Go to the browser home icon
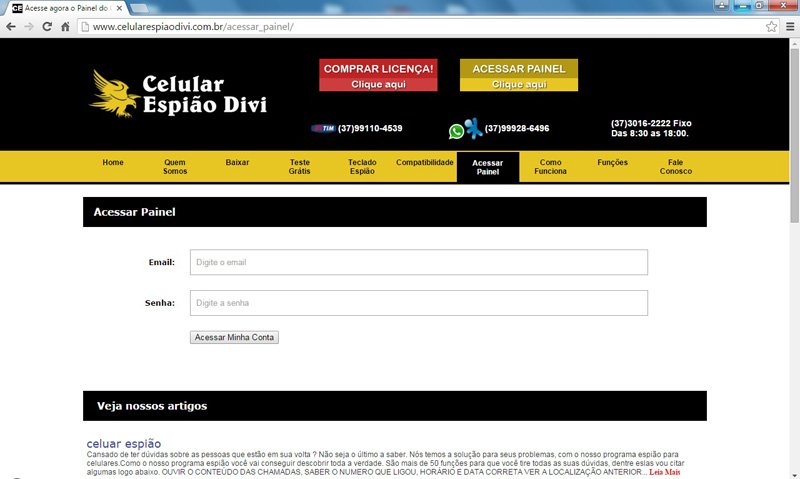 (65, 27)
